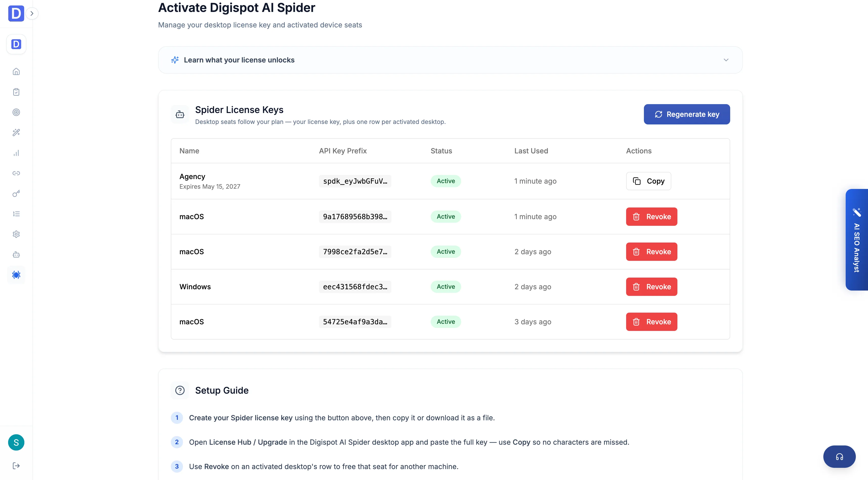The image size is (868, 480).
Task: Click the Actions column header
Action: (639, 151)
